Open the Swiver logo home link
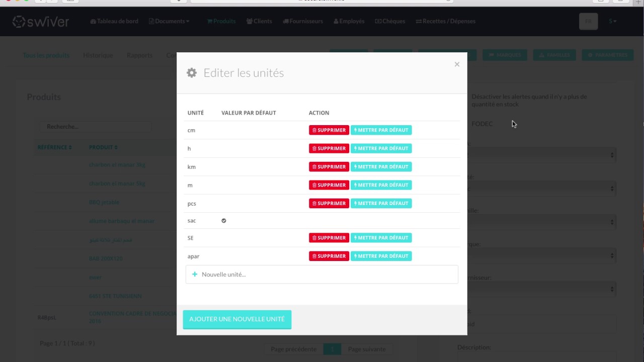644x362 pixels. pyautogui.click(x=41, y=21)
